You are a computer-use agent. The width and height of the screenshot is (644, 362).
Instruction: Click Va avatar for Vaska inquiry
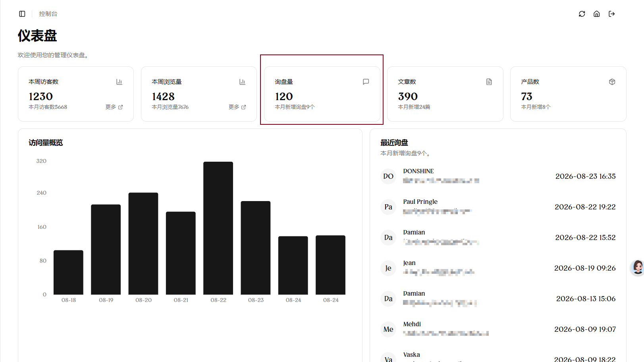[388, 358]
